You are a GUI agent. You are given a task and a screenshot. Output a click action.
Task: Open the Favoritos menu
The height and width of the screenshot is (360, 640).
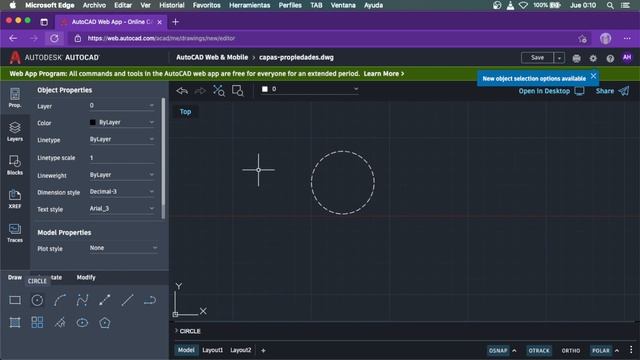click(x=206, y=5)
